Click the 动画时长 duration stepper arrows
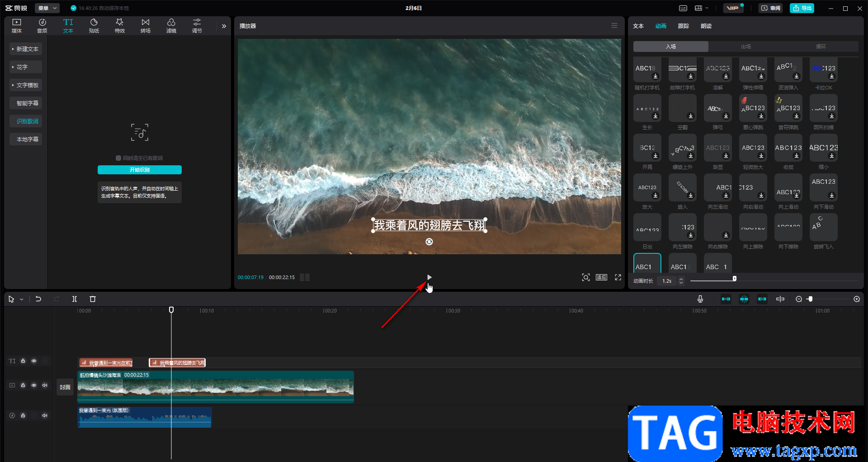 (x=681, y=281)
